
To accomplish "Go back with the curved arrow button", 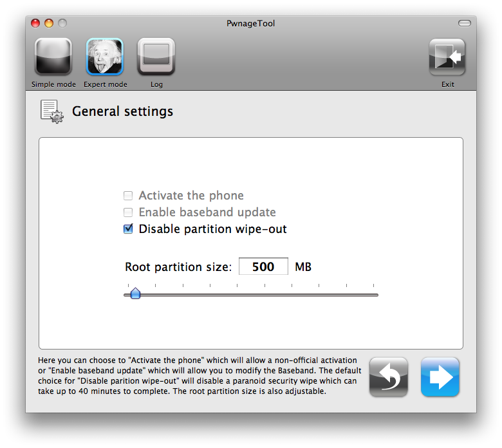I will pos(388,377).
